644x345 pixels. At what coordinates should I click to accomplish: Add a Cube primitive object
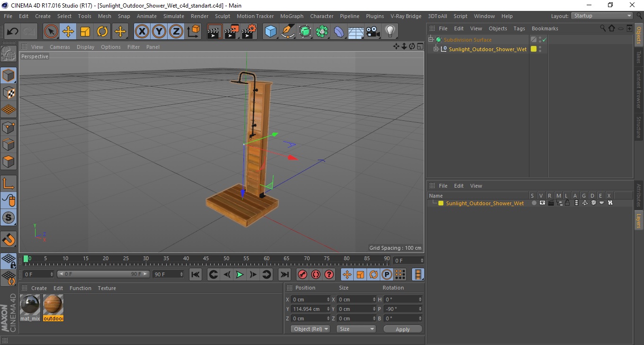click(271, 32)
